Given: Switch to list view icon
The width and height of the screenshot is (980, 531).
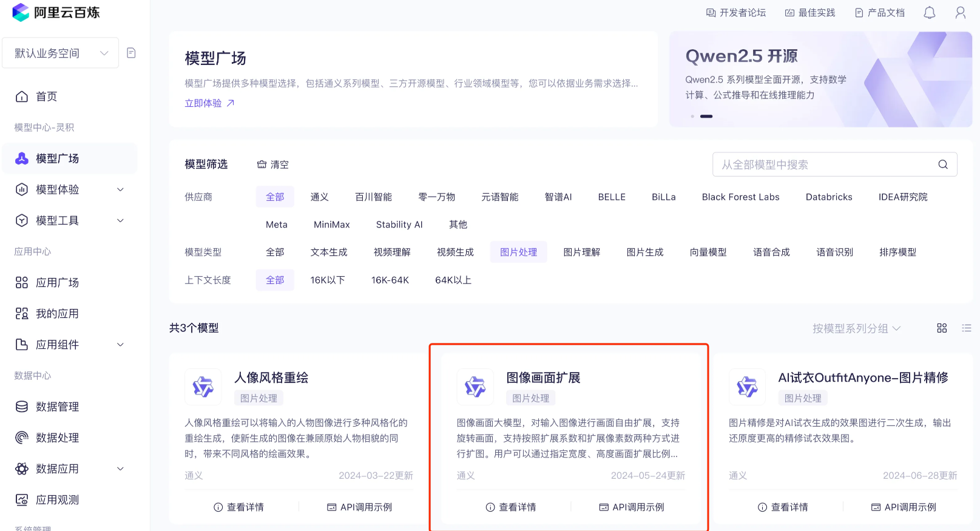Looking at the screenshot, I should point(967,328).
